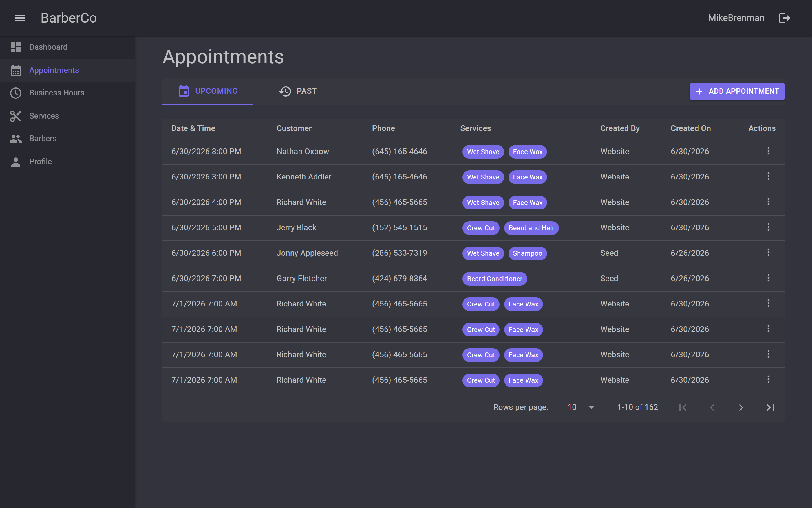Screen dimensions: 812x508
Task: Click the calendar icon on Upcoming tab
Action: (184, 91)
